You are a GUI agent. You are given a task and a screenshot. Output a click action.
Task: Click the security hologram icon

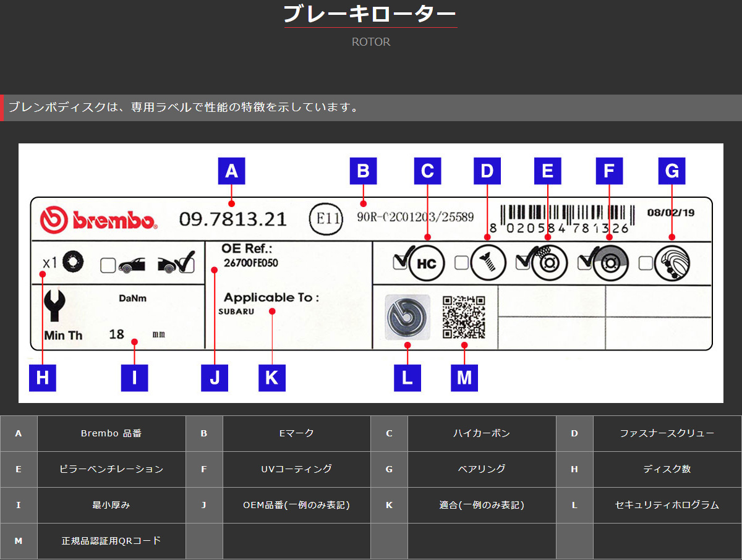(x=407, y=316)
